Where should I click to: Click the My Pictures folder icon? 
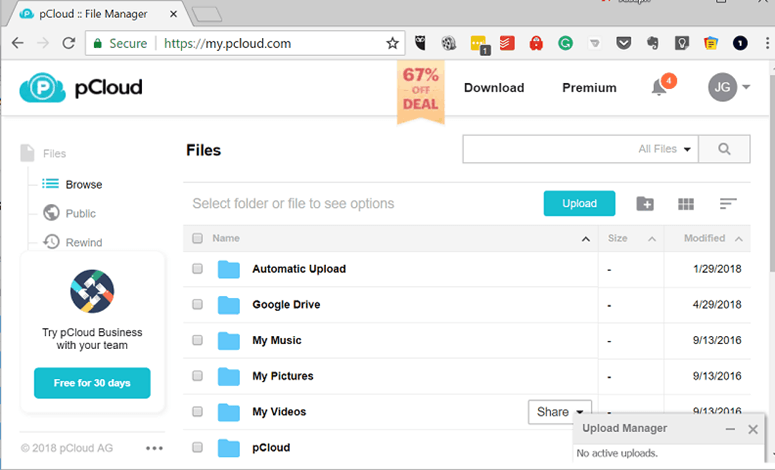(229, 376)
